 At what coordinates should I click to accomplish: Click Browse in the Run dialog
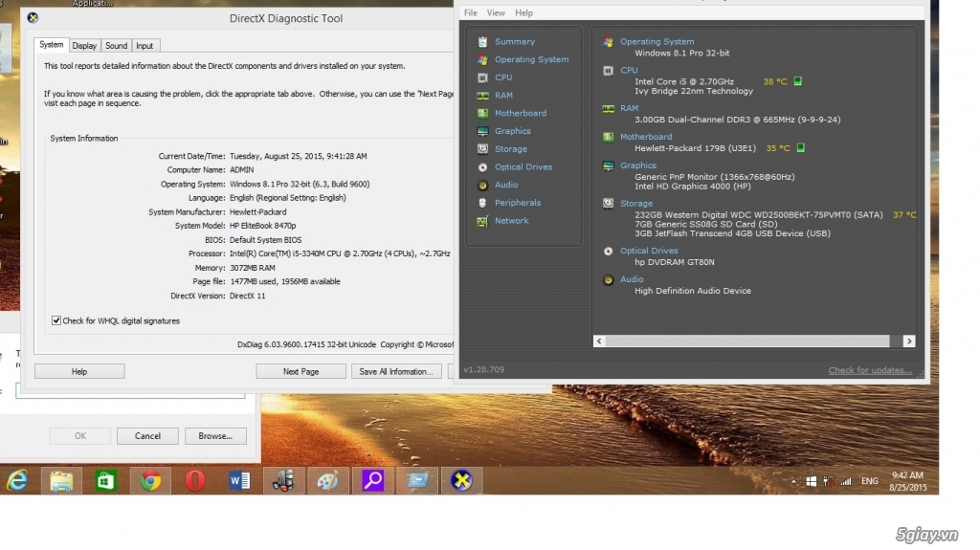(215, 435)
